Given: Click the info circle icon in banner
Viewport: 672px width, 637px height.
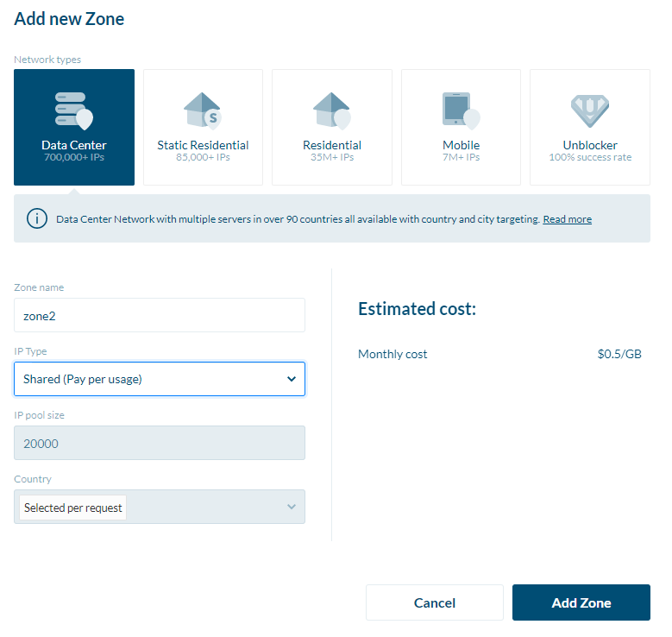Looking at the screenshot, I should click(x=37, y=218).
